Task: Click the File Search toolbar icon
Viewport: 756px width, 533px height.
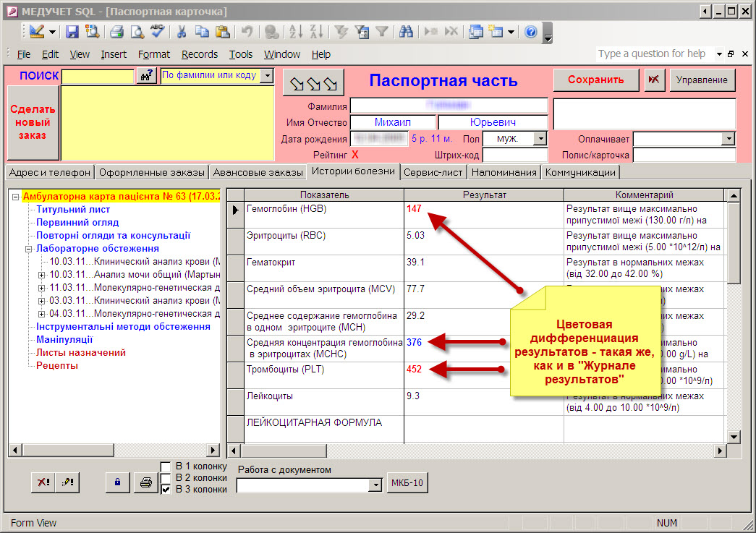Action: [92, 32]
